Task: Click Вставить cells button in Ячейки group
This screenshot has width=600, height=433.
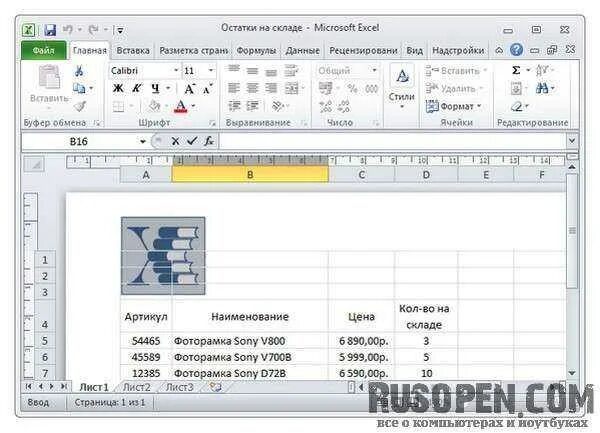Action: (x=456, y=71)
